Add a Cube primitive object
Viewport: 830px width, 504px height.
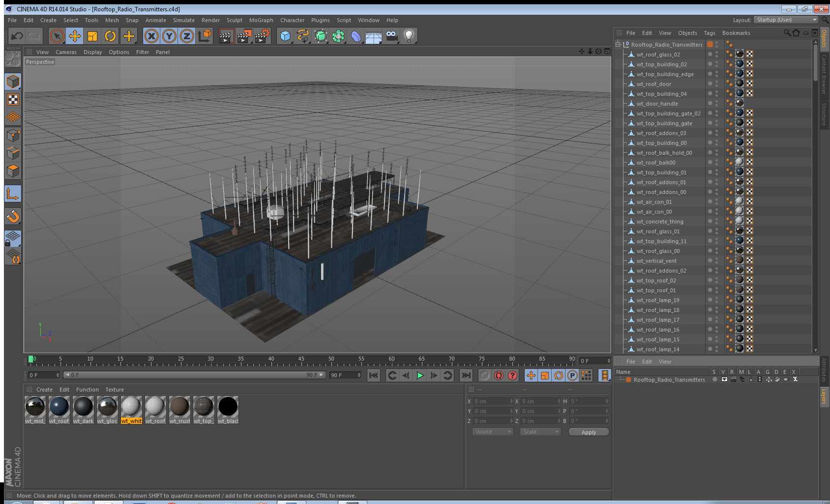pyautogui.click(x=285, y=36)
